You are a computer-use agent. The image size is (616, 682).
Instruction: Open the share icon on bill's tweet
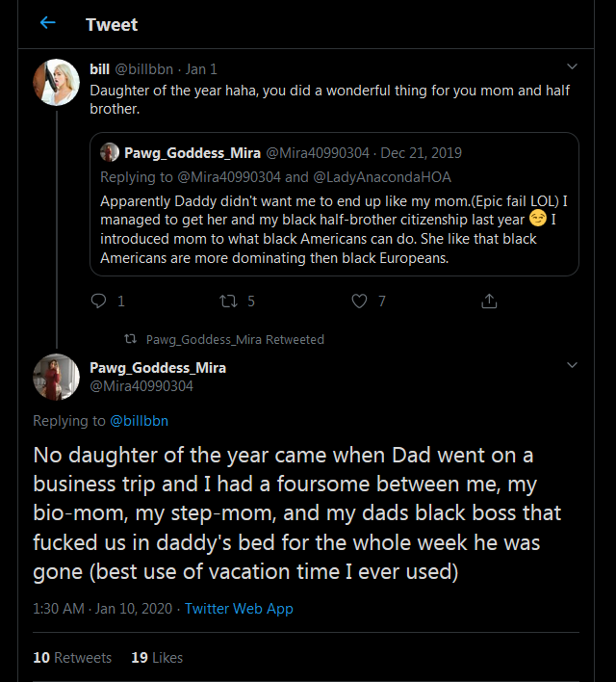point(489,302)
